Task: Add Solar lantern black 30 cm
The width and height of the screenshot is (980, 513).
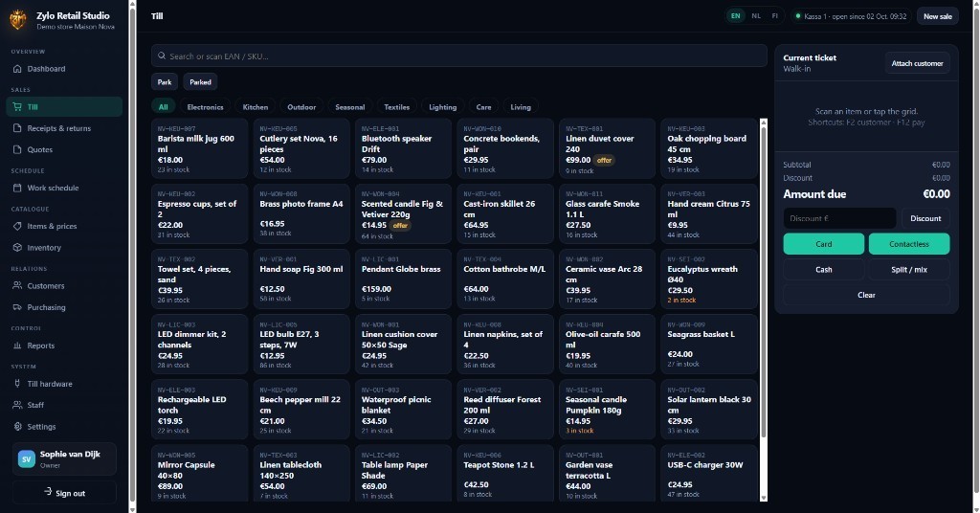Action: click(x=709, y=410)
